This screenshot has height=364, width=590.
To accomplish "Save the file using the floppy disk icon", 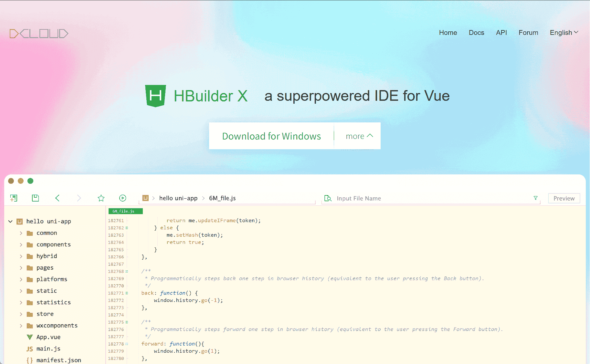I will click(36, 198).
